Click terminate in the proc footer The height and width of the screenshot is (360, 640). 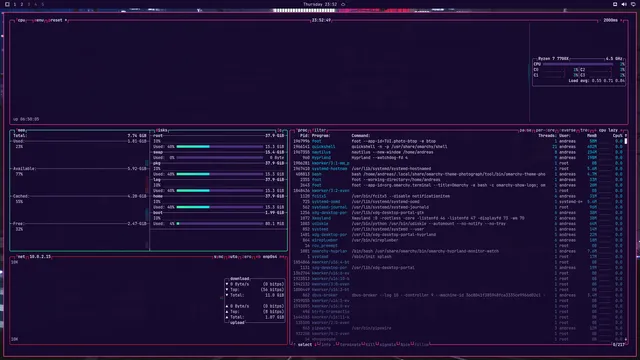pyautogui.click(x=350, y=344)
